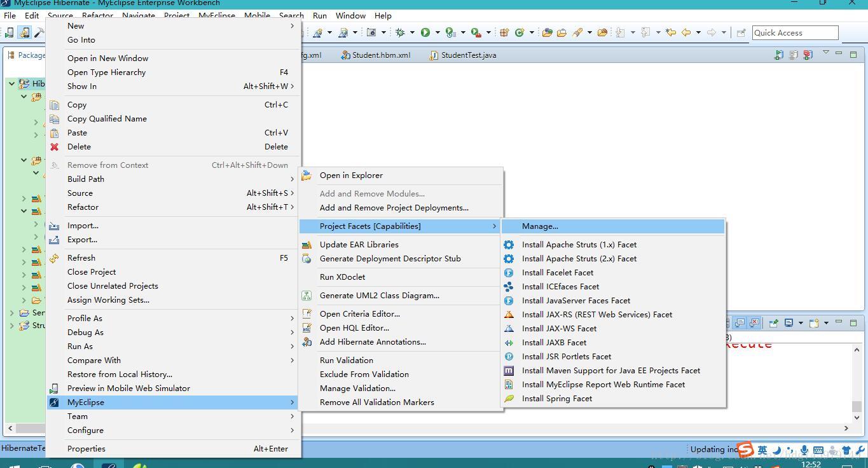Install MyEclipse Report Web Runtime Facet
This screenshot has width=868, height=468.
612,385
